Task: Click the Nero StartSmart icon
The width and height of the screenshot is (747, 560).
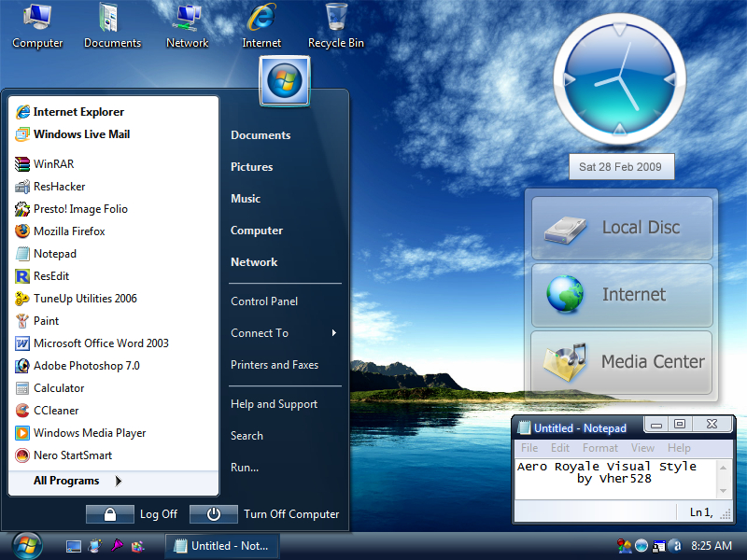Action: point(22,455)
